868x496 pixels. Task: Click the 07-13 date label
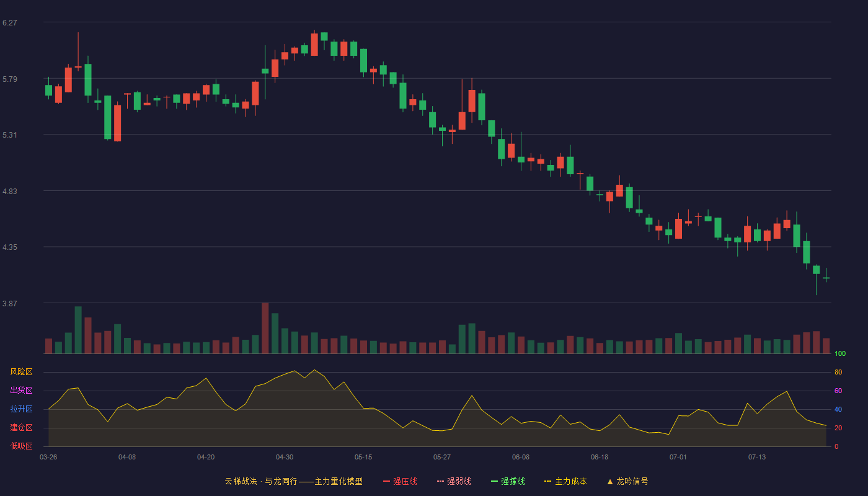point(757,457)
